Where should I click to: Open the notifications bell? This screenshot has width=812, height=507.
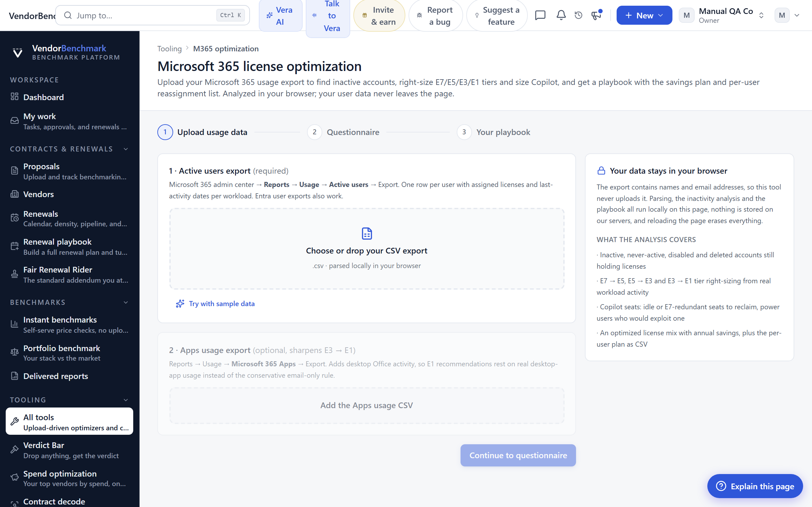coord(561,16)
